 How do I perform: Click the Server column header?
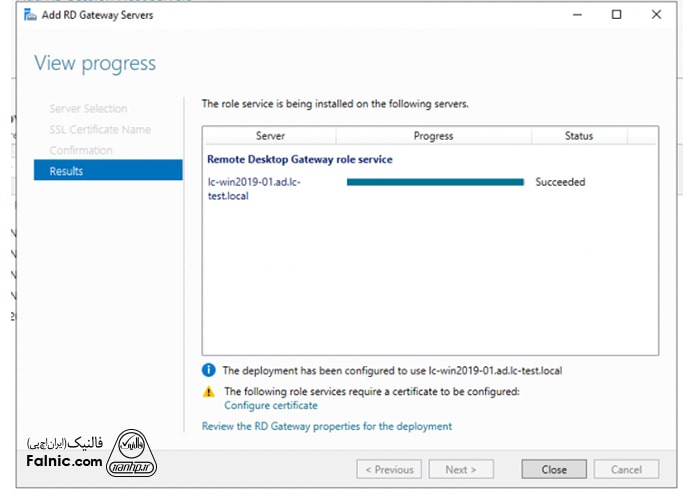(x=270, y=136)
